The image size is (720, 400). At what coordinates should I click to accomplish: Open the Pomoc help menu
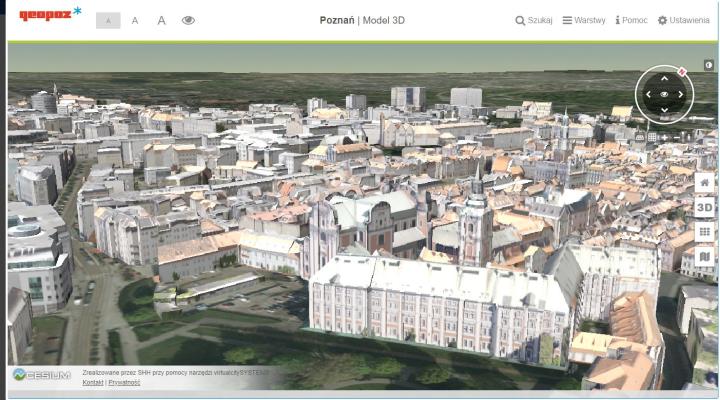(x=631, y=20)
